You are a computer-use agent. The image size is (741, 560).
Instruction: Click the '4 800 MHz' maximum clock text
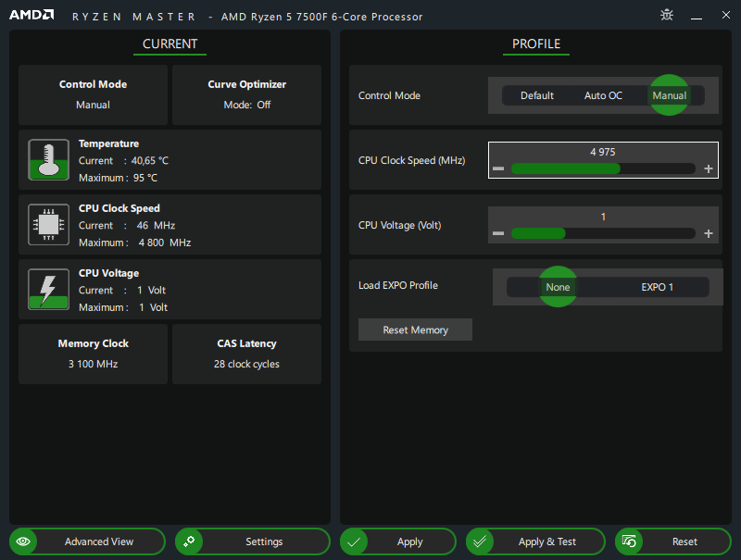point(165,243)
